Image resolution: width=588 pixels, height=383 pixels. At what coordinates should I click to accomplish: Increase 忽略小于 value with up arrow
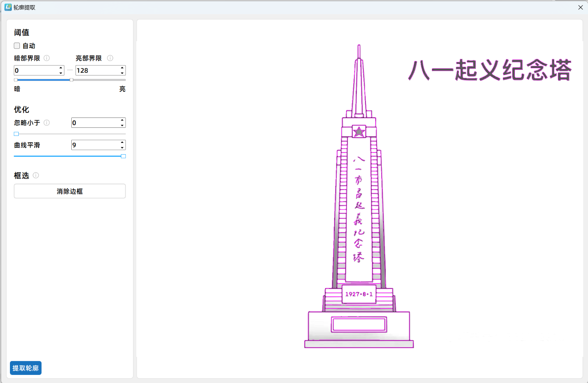point(122,120)
